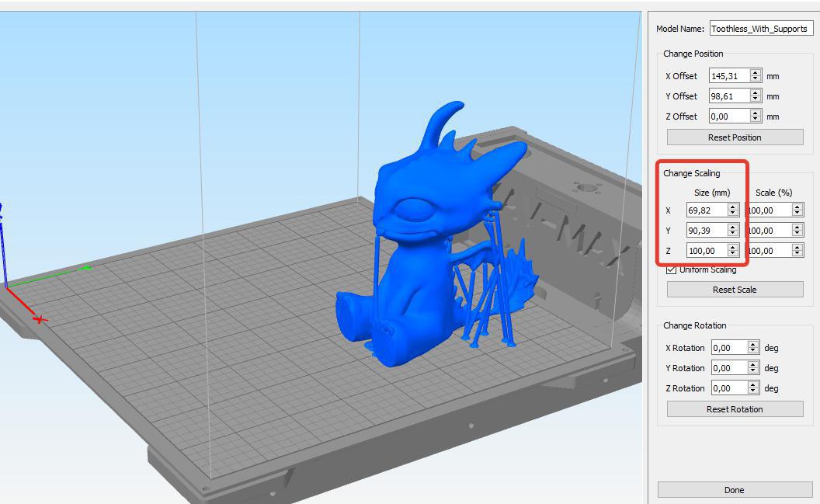
Task: Decrease Z scale percent with down arrow
Action: 797,254
